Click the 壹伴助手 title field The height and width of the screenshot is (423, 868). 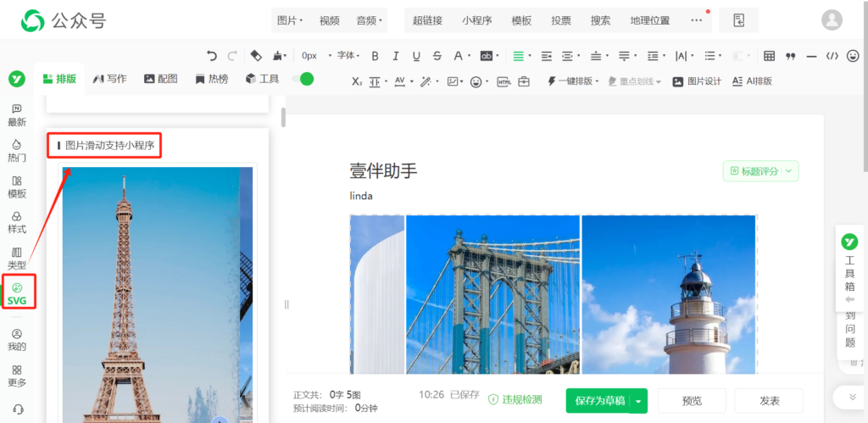tap(384, 171)
